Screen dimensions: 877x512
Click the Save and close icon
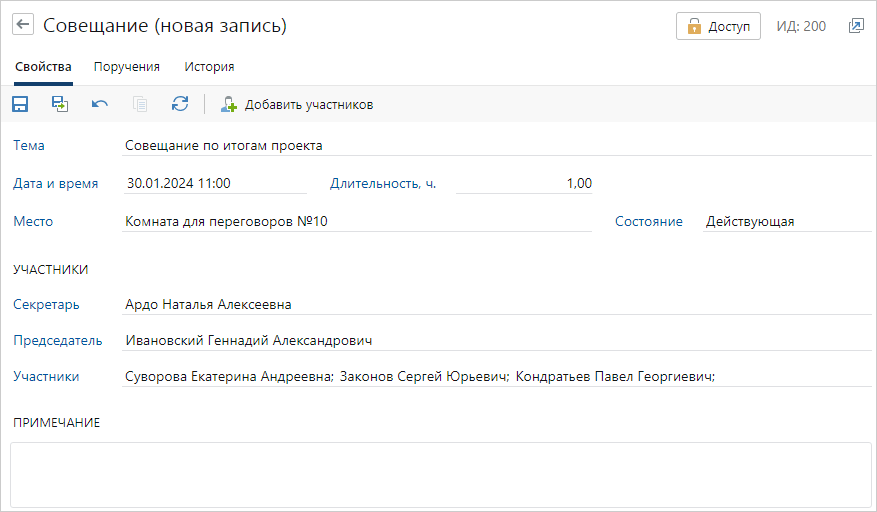pyautogui.click(x=60, y=104)
